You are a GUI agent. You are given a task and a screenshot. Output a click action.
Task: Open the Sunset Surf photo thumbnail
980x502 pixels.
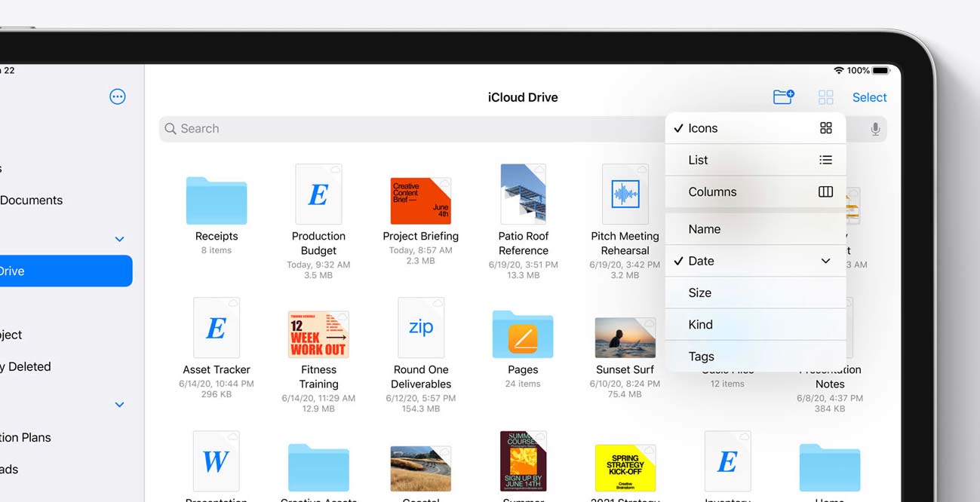(x=625, y=337)
